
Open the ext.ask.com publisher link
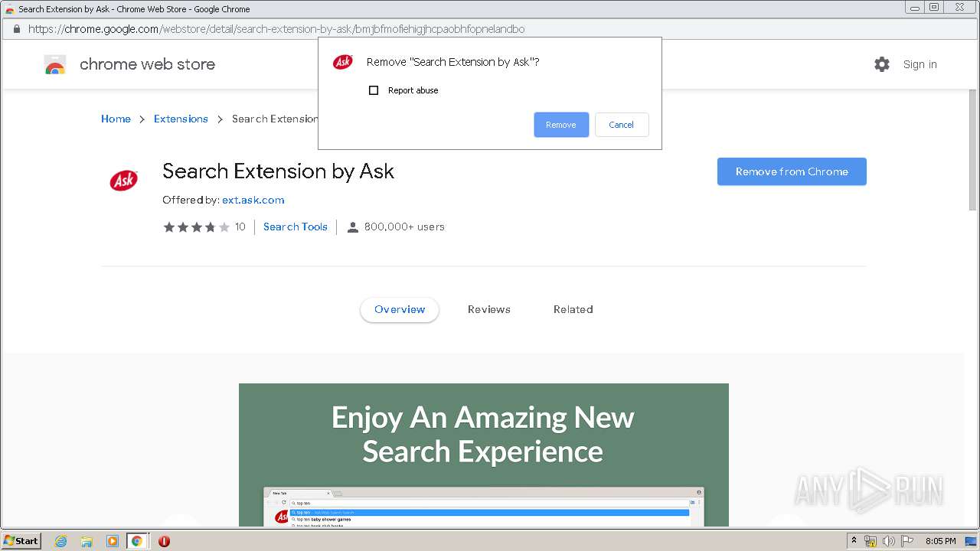tap(253, 200)
